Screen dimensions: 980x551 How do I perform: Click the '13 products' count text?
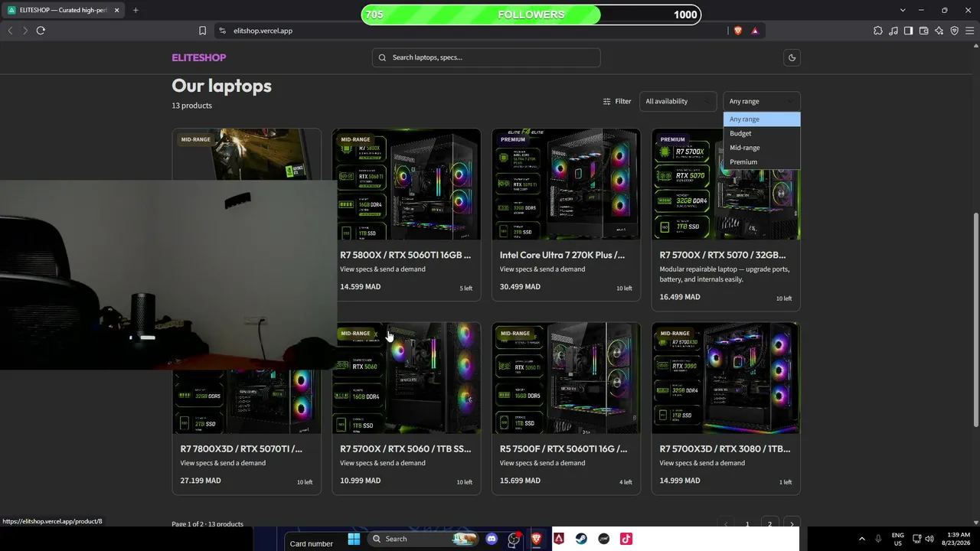coord(192,106)
